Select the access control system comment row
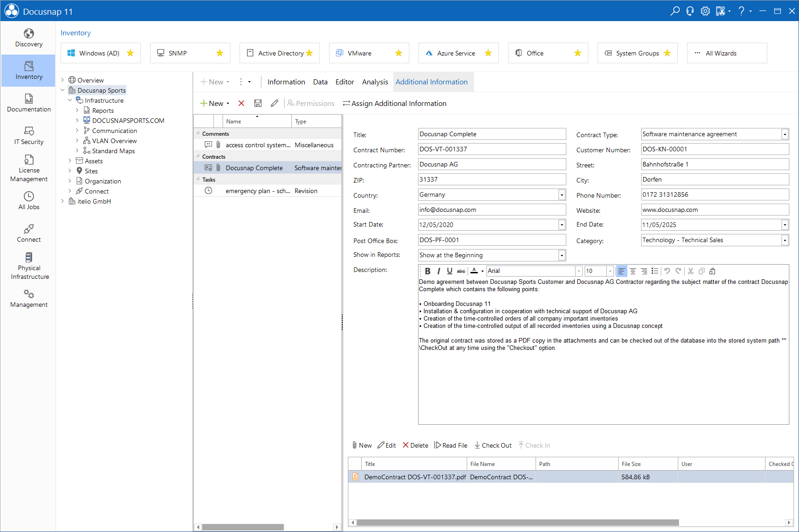Screen dimensions: 799x532 pos(268,145)
